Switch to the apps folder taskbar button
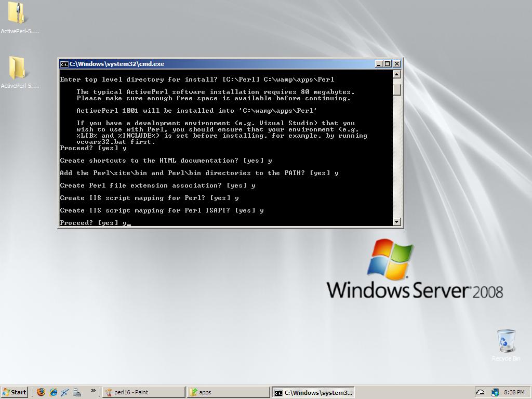This screenshot has height=399, width=532. coord(229,392)
